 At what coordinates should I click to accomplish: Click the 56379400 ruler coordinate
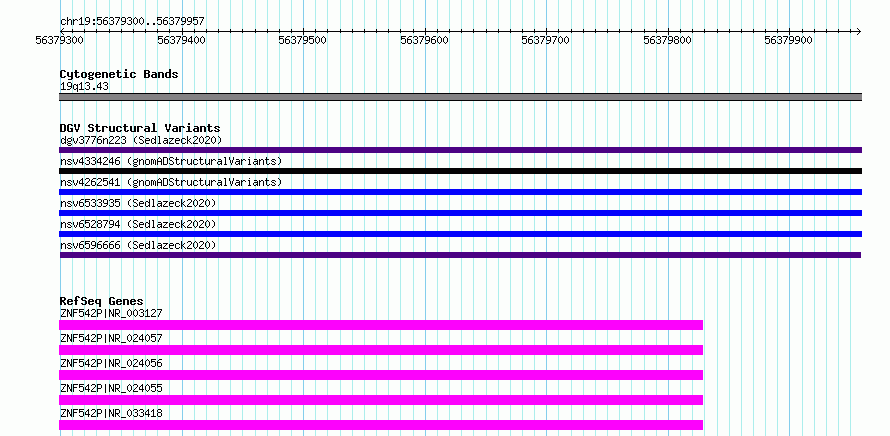tap(181, 40)
